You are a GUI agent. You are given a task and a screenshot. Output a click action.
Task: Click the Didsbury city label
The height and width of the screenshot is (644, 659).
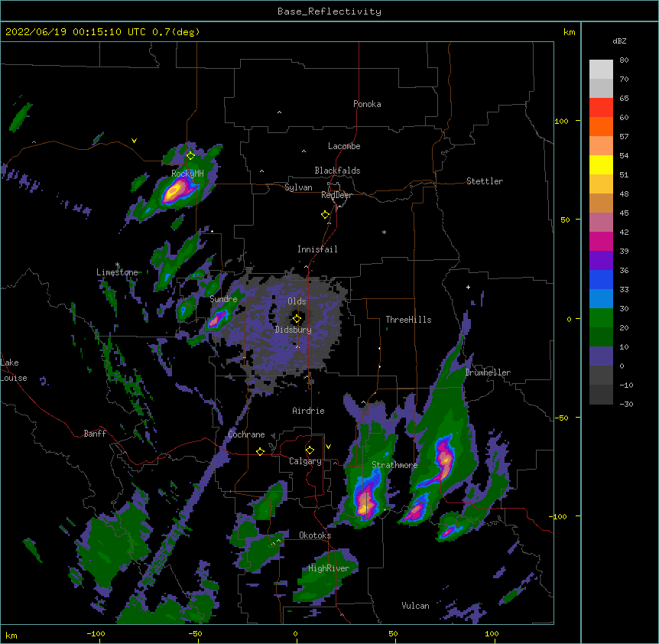294,330
